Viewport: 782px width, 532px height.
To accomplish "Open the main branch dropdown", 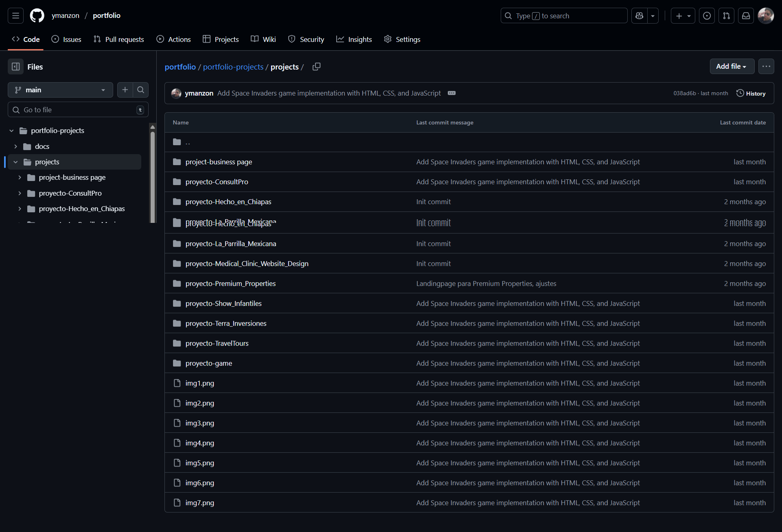I will (x=60, y=90).
